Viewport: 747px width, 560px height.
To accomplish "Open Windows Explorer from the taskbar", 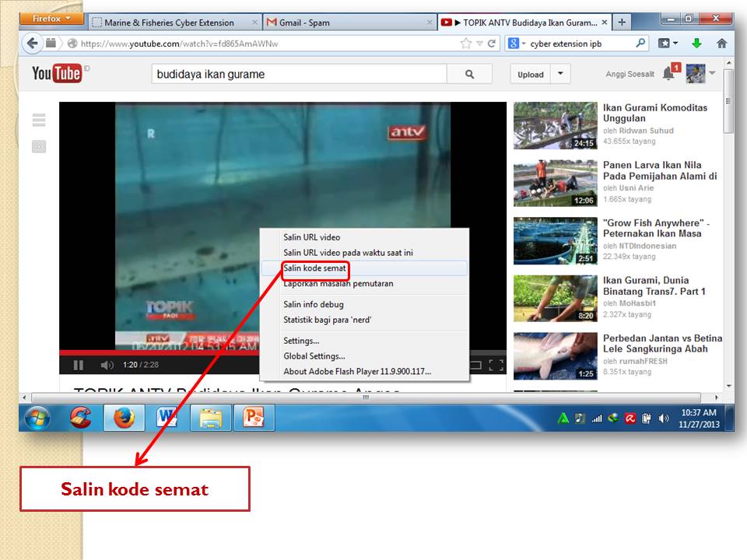I will point(211,418).
